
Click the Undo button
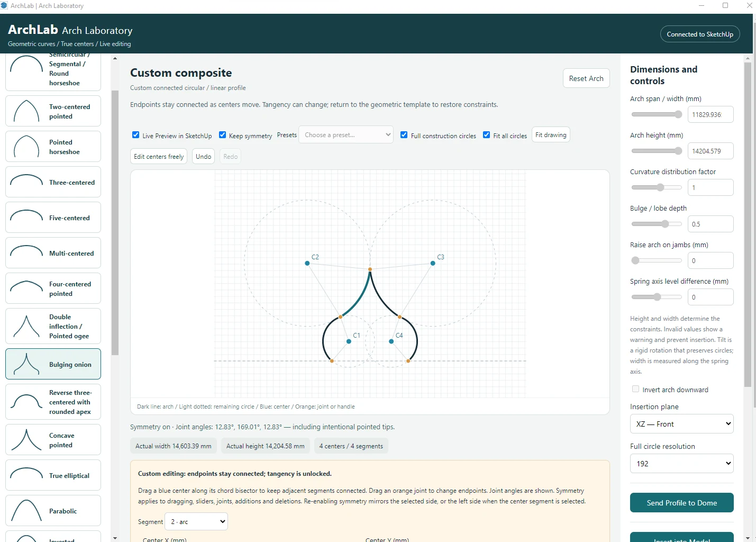203,156
